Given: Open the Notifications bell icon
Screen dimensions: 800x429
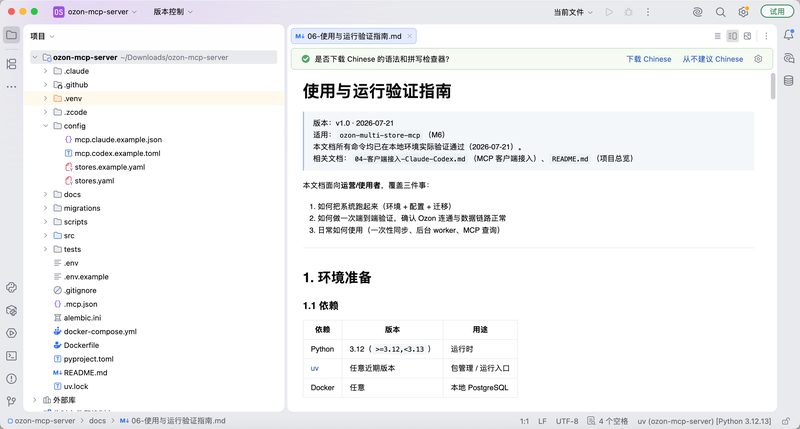Looking at the screenshot, I should click(789, 35).
